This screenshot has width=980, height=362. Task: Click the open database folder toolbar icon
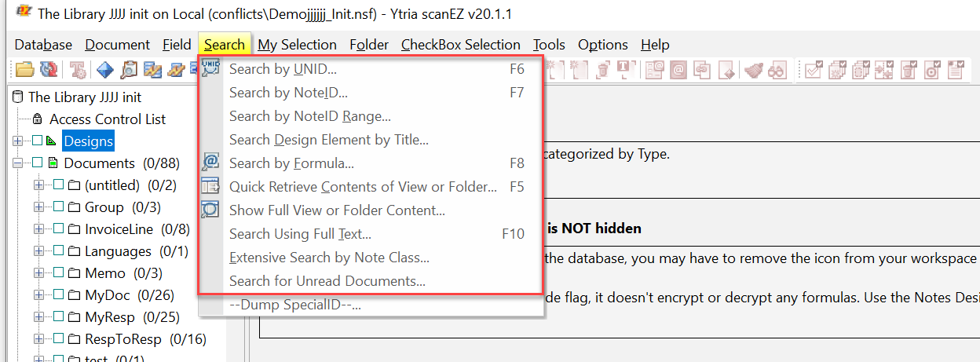[x=24, y=70]
